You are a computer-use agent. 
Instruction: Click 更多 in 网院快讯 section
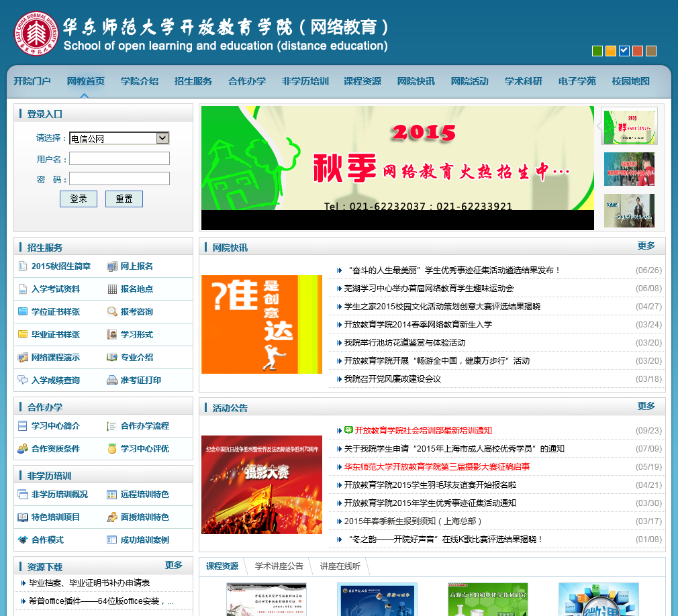646,246
